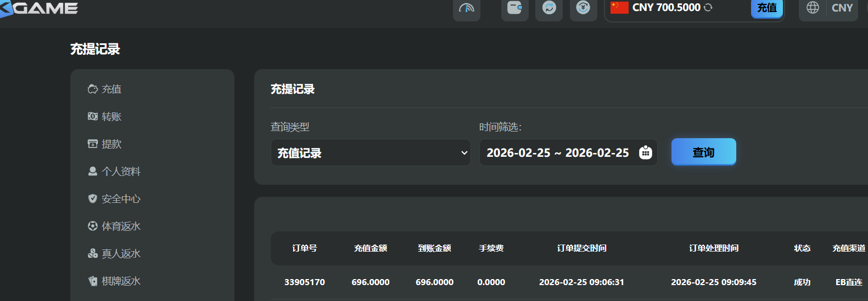Click the circular arrows transfer icon
Image resolution: width=868 pixels, height=301 pixels.
pos(549,8)
